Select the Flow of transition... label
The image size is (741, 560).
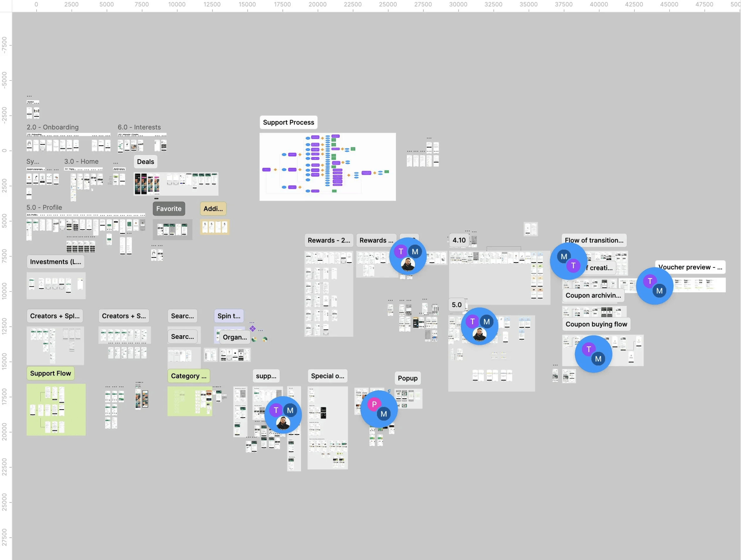coord(594,240)
